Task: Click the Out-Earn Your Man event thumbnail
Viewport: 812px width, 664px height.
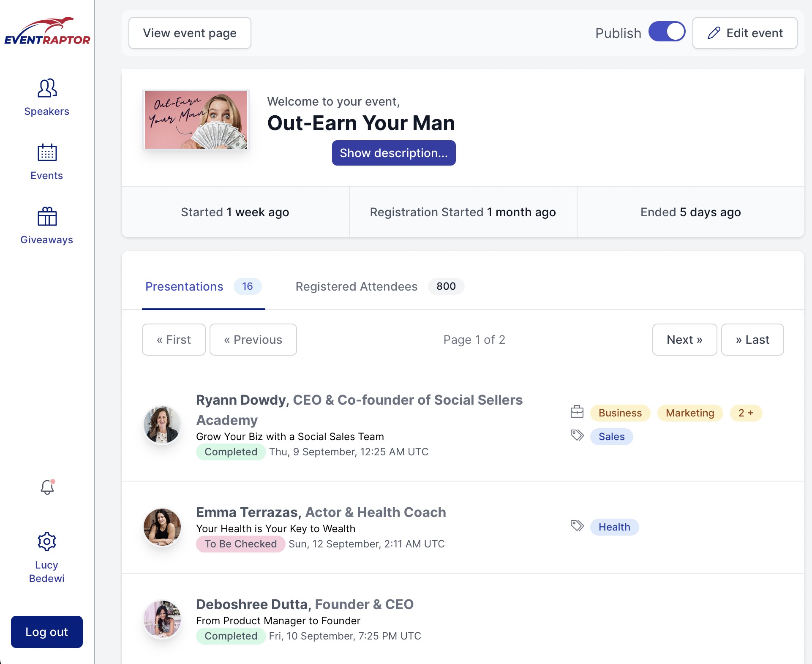Action: (x=196, y=120)
